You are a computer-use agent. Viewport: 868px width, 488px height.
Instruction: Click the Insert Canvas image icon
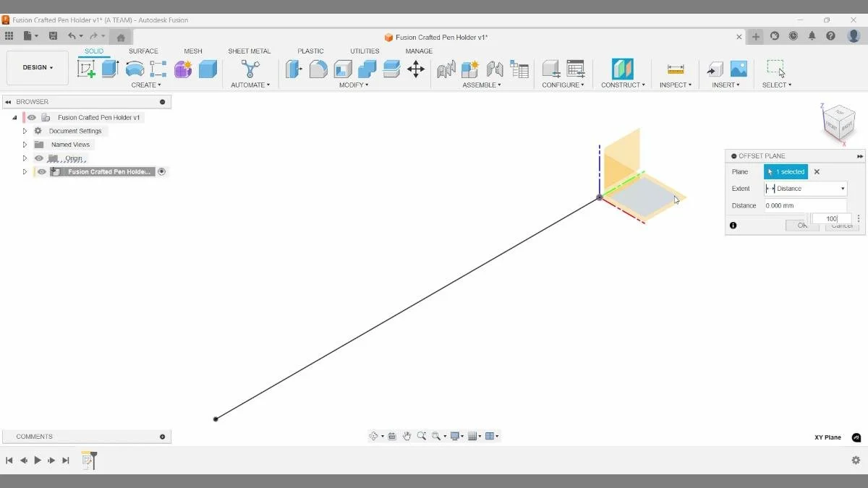click(x=739, y=69)
